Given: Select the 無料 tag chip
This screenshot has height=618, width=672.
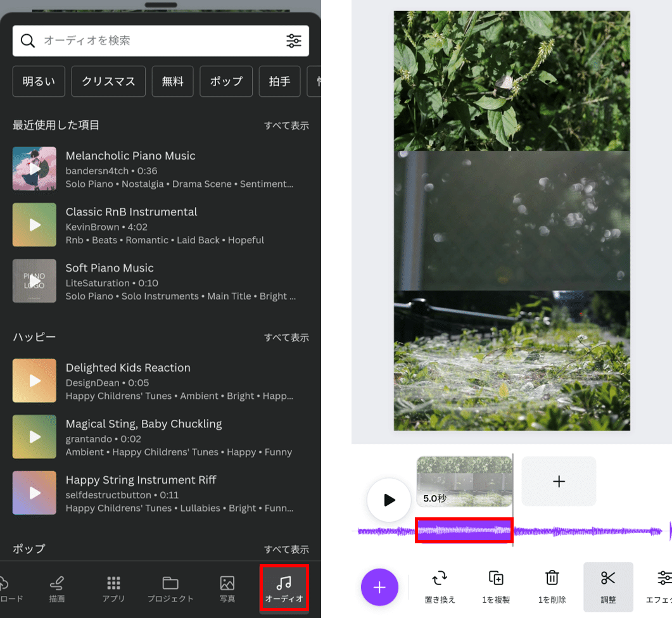Looking at the screenshot, I should point(173,81).
